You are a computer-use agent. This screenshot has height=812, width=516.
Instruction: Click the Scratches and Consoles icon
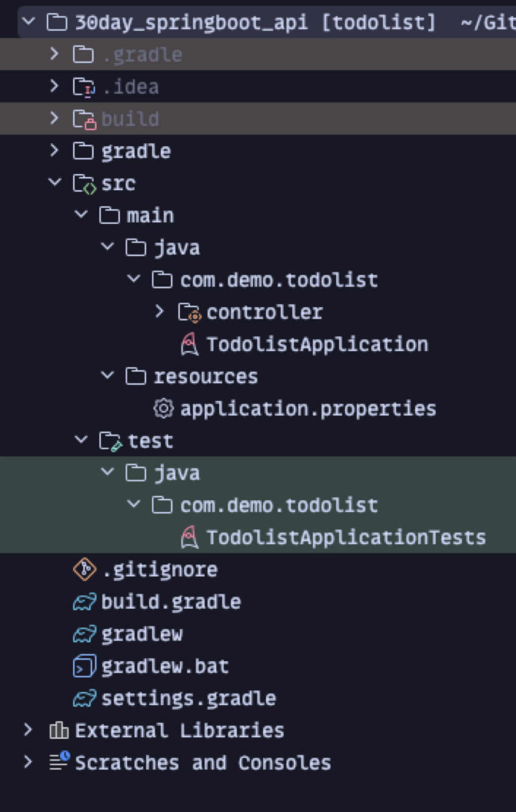tap(59, 762)
